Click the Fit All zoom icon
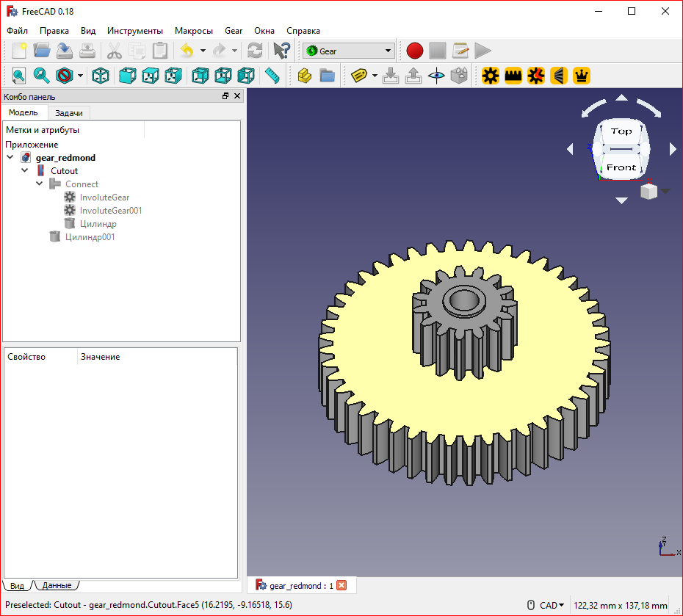 pyautogui.click(x=18, y=75)
